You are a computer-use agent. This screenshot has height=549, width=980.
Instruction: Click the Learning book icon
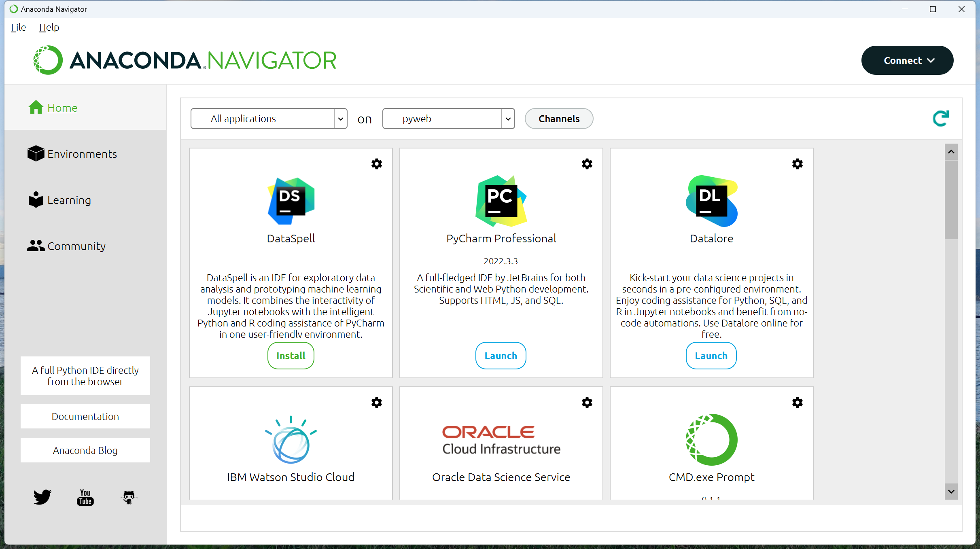click(36, 199)
